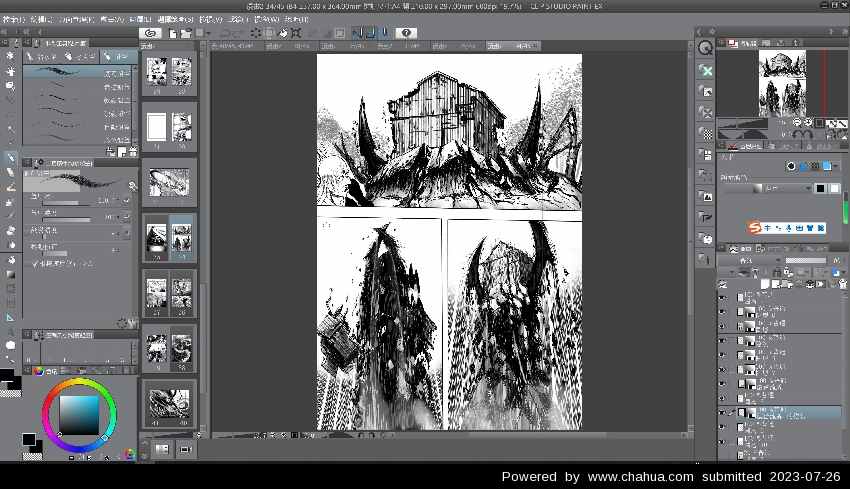Click the Undo arrow in the command bar
This screenshot has width=850, height=489.
pyautogui.click(x=225, y=33)
